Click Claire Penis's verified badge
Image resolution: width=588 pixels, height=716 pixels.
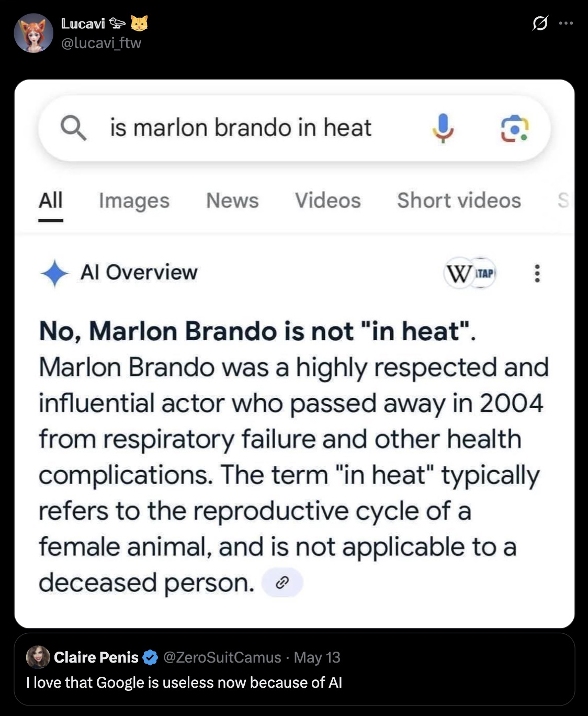coord(151,657)
